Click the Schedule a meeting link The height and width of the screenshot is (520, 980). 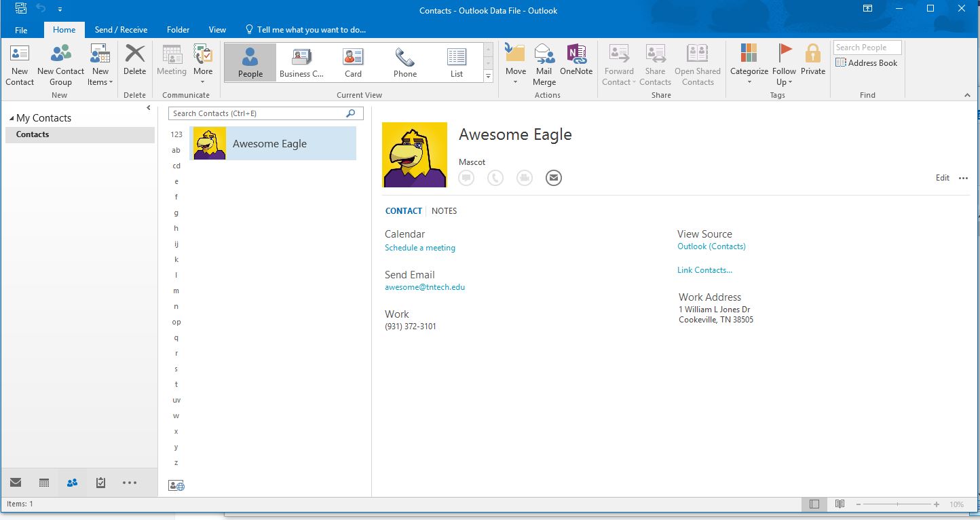(x=419, y=248)
